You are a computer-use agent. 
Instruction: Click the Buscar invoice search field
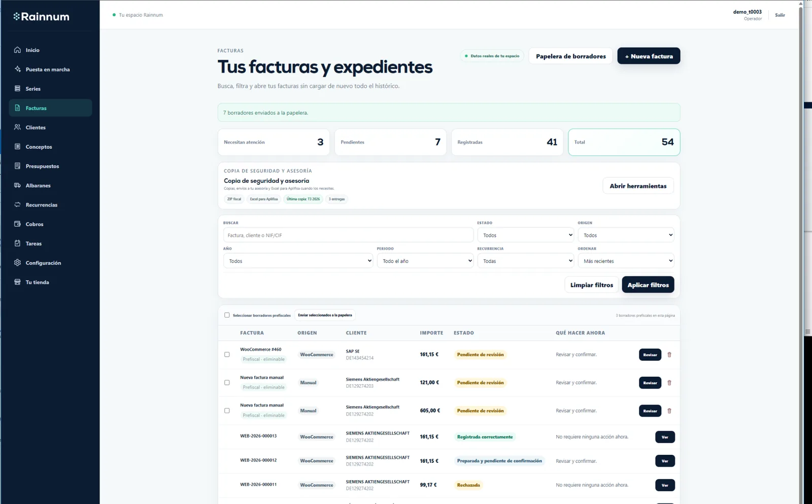(348, 235)
